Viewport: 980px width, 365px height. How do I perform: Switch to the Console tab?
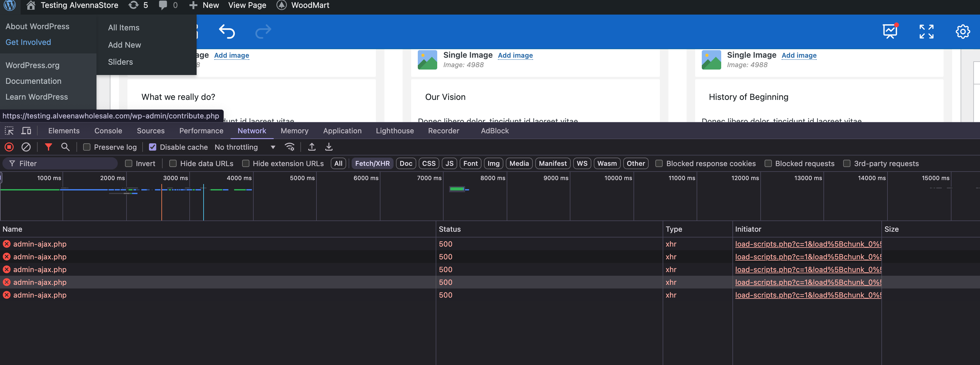(x=108, y=131)
